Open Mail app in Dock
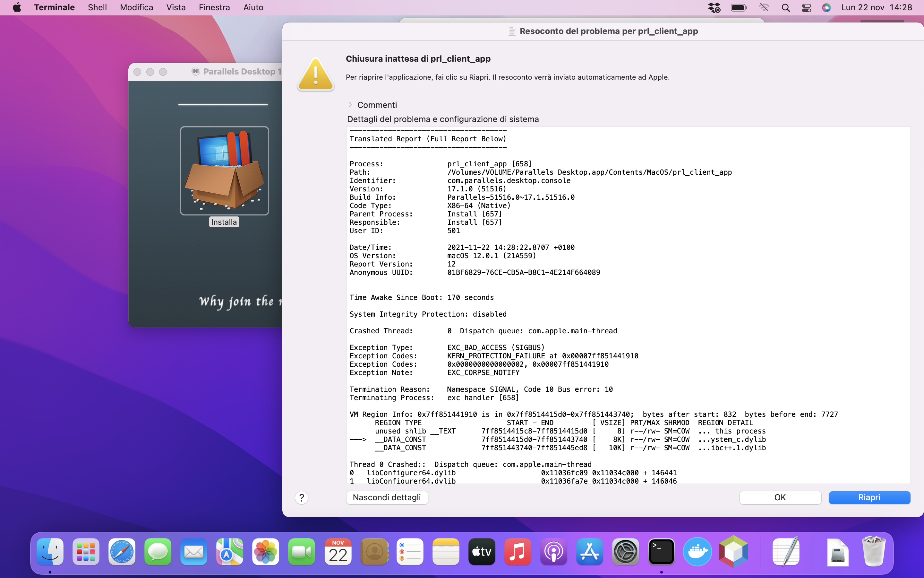The width and height of the screenshot is (924, 578). 193,552
